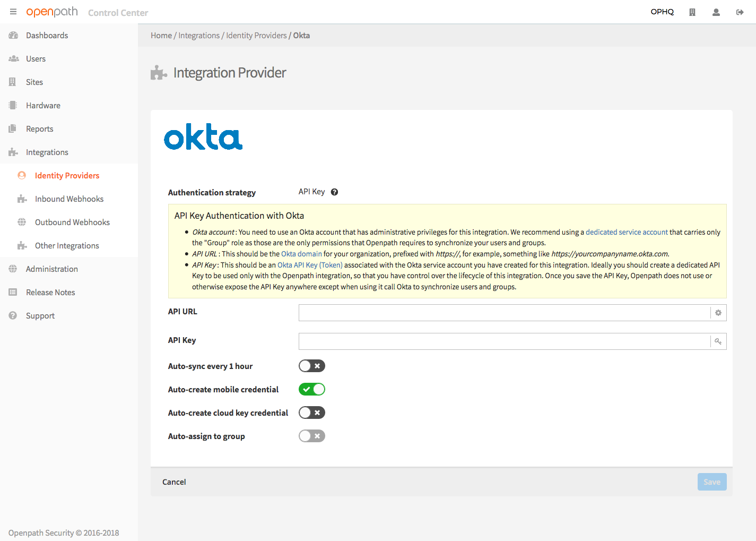
Task: Click the sign out icon in header
Action: pyautogui.click(x=740, y=12)
